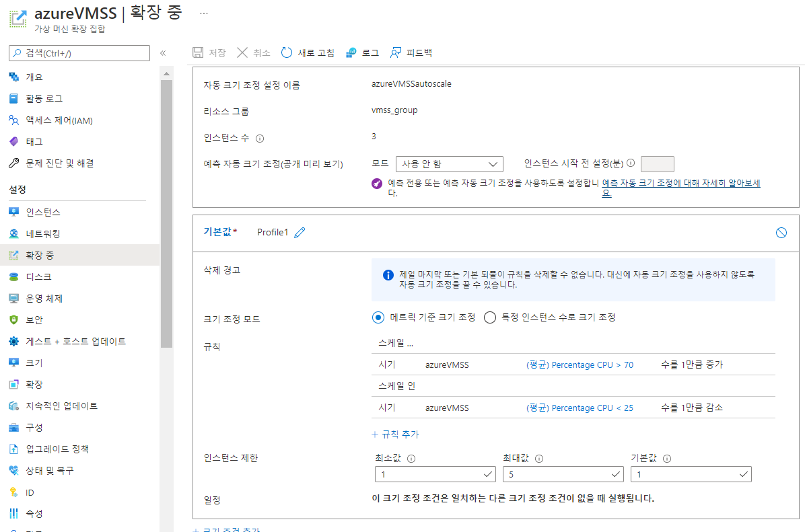Click azureVMSSautoscale setting name text
Viewport: 805px width, 532px height.
pyautogui.click(x=411, y=83)
